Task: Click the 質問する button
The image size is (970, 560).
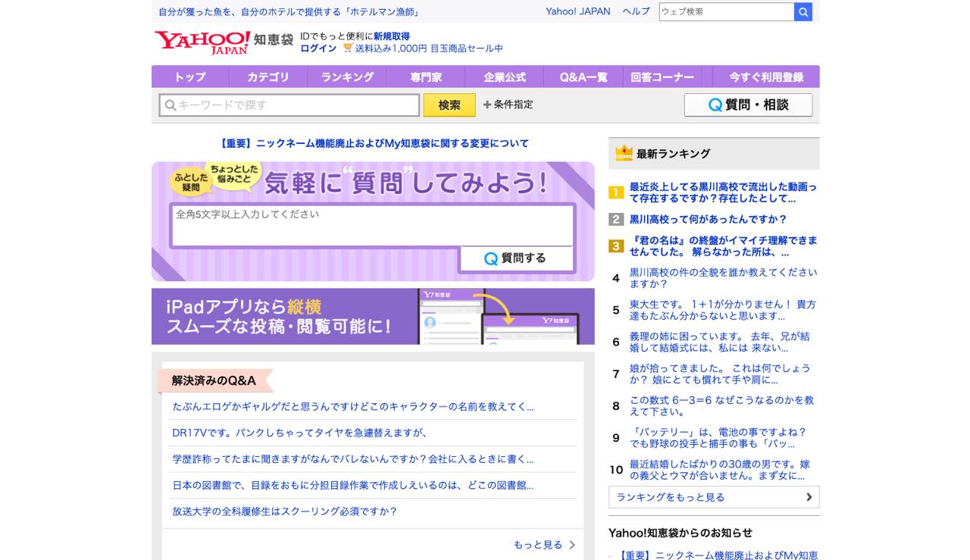Action: coord(516,258)
